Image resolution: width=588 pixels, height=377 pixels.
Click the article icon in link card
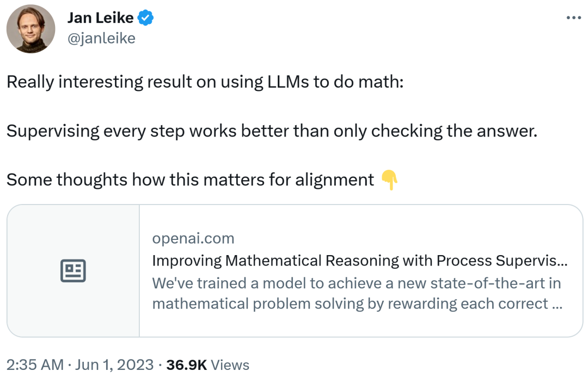73,271
